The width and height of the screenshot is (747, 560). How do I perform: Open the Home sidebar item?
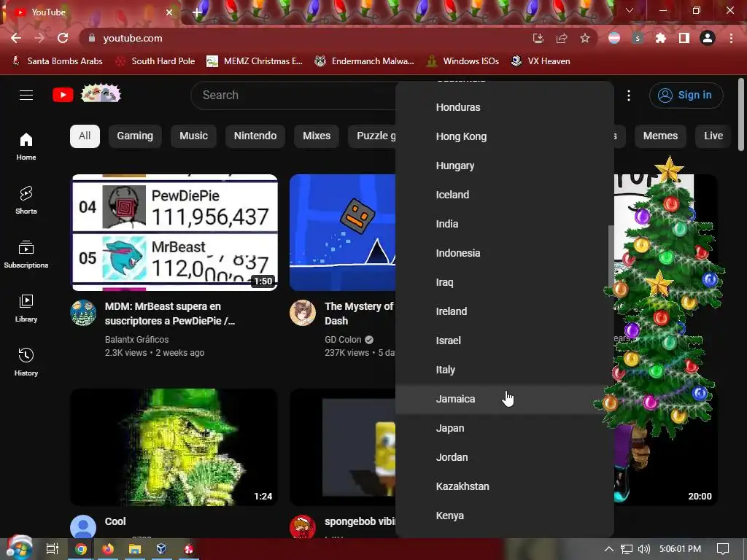point(26,146)
